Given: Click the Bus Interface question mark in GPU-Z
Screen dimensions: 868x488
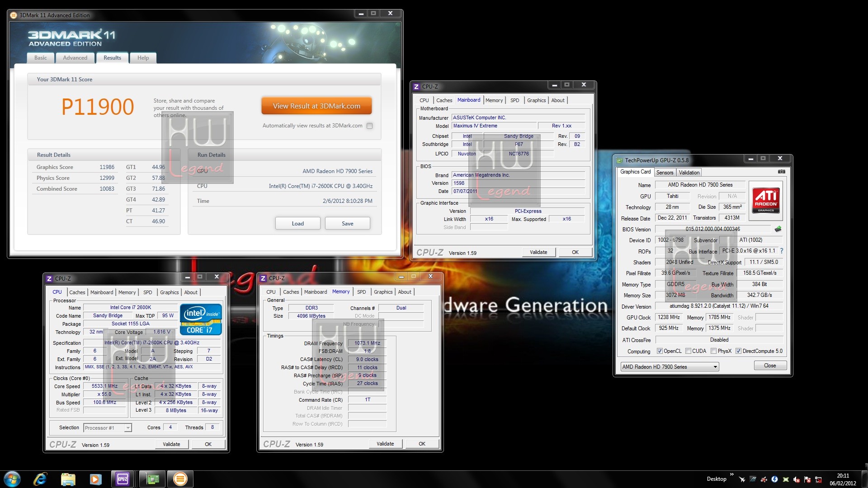Looking at the screenshot, I should 782,251.
